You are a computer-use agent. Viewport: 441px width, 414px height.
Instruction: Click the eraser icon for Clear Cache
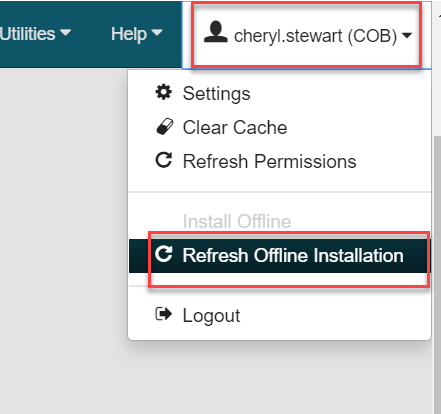tap(164, 127)
